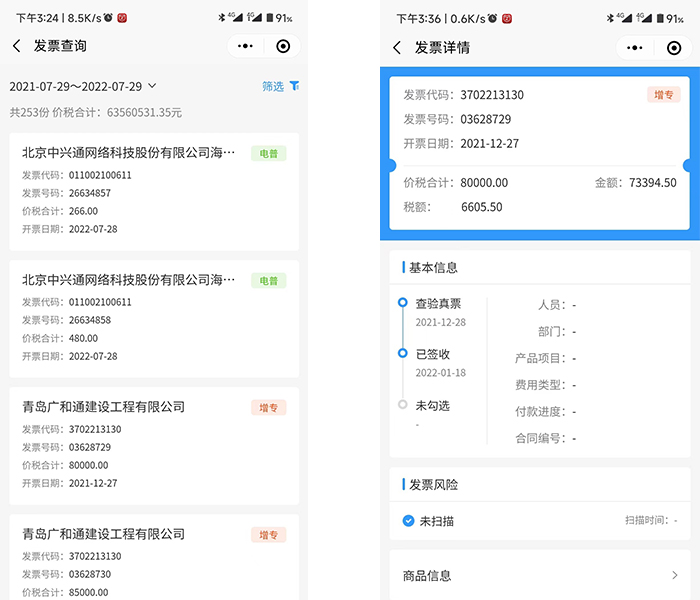Expand the date range 2021-07-29~2022-07-29 dropdown
The image size is (700, 600).
pos(83,86)
